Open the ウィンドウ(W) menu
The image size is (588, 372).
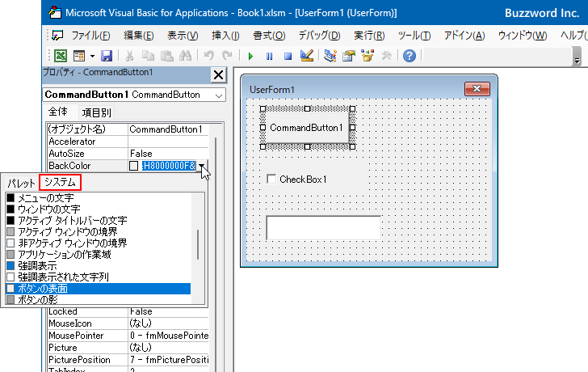tap(523, 36)
